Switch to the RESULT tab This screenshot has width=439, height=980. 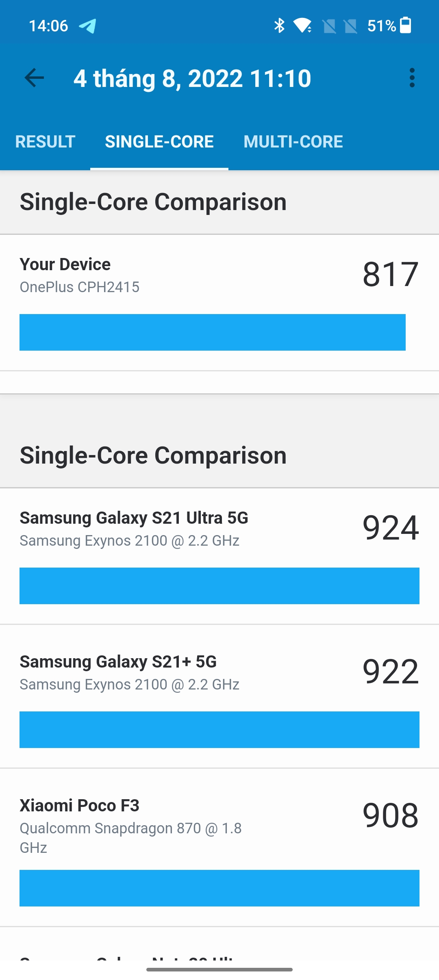(45, 142)
